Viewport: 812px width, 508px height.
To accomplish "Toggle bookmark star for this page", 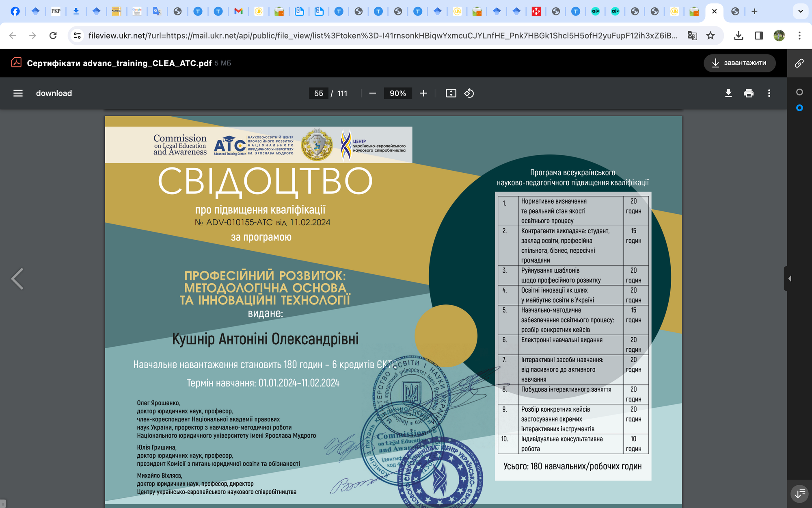I will click(x=710, y=36).
